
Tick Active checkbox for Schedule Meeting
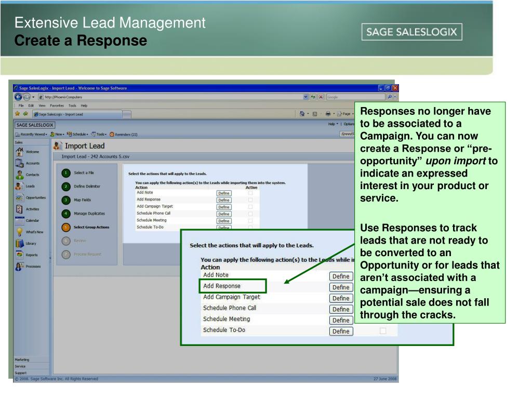tap(250, 220)
